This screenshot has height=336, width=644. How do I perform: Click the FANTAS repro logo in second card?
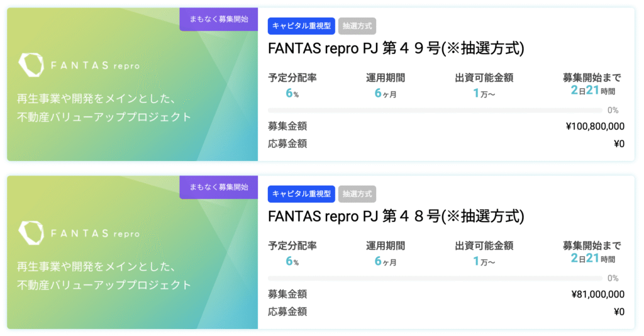pos(79,233)
